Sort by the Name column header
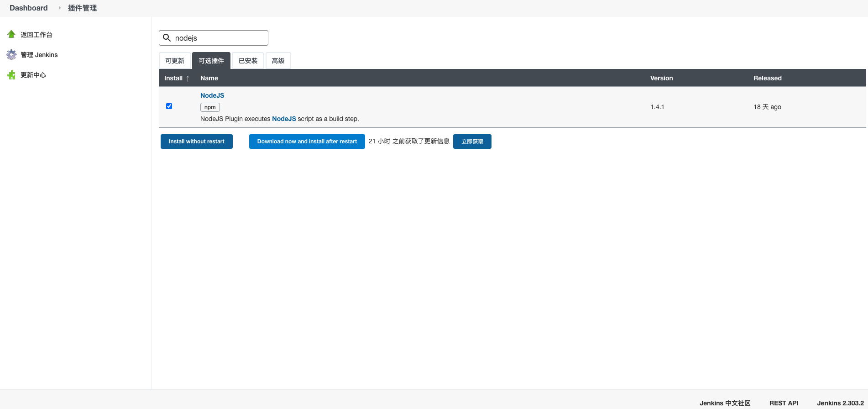This screenshot has width=868, height=409. tap(209, 78)
